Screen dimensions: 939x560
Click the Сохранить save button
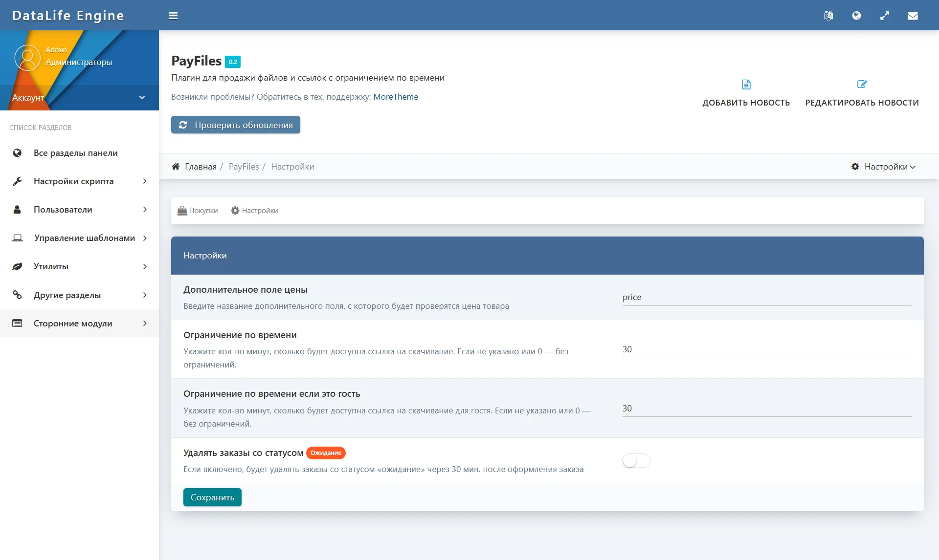click(x=212, y=497)
